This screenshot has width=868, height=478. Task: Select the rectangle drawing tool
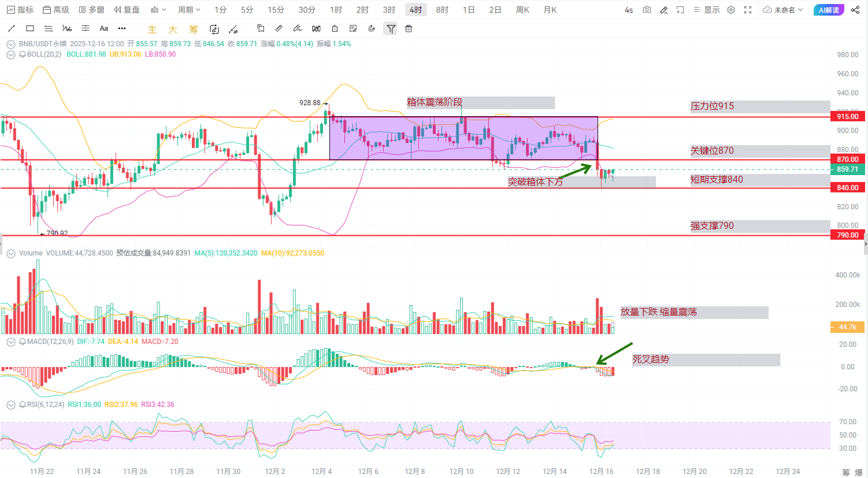click(x=30, y=28)
